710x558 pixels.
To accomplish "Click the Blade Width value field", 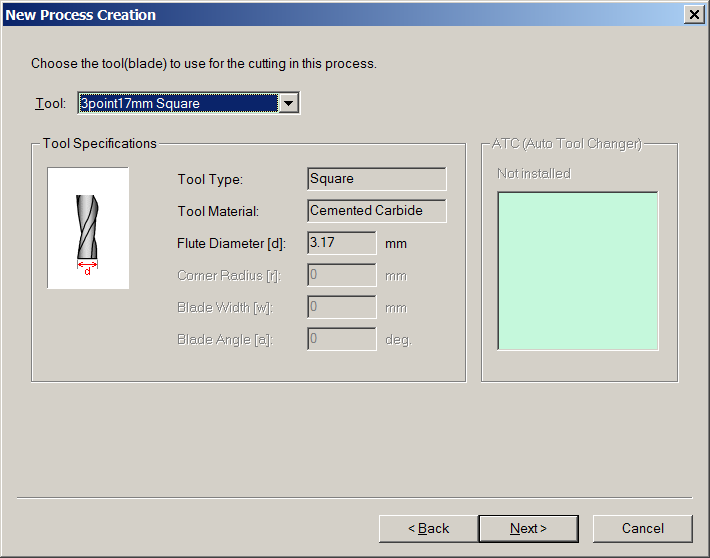I will pyautogui.click(x=342, y=307).
